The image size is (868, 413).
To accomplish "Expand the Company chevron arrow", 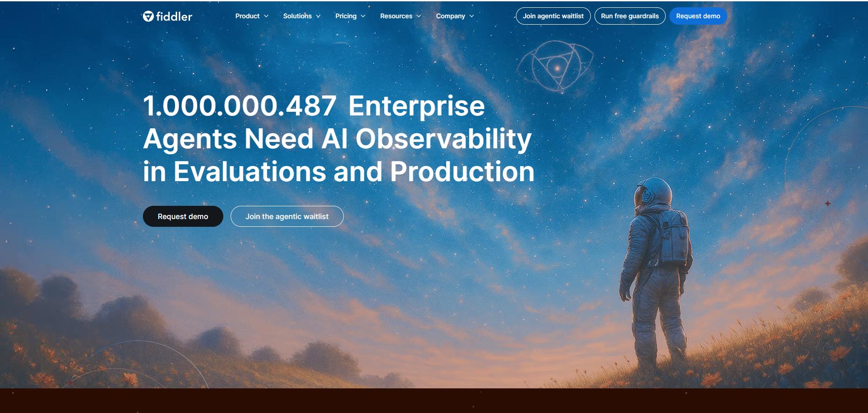I will [472, 16].
